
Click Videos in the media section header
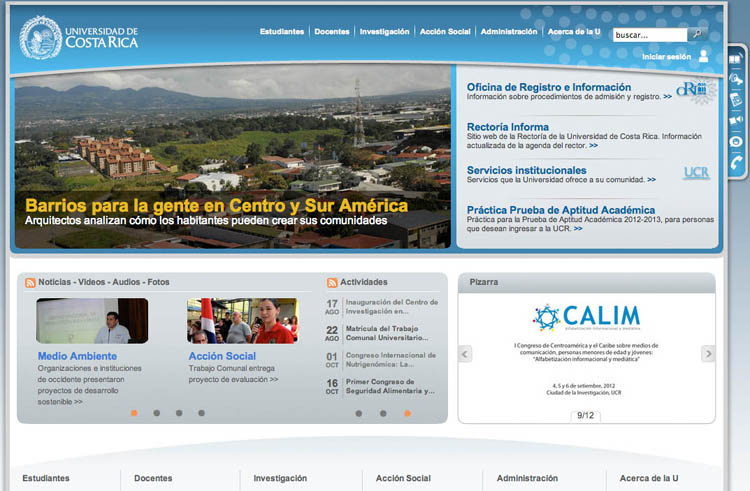pyautogui.click(x=91, y=282)
